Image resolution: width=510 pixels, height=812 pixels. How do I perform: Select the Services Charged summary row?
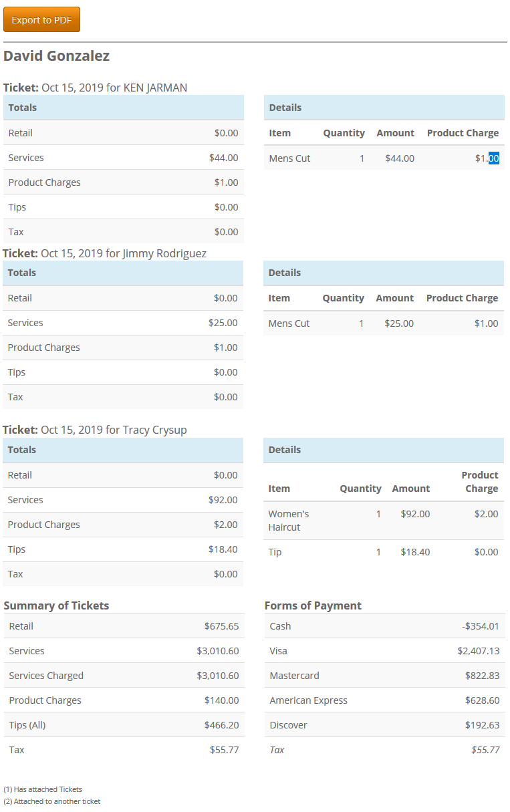pos(122,675)
